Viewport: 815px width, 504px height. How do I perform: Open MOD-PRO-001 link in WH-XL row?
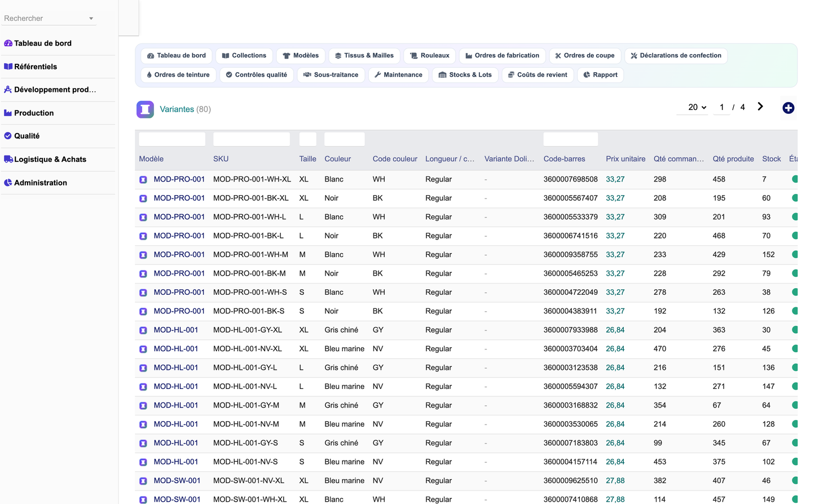[x=179, y=179]
